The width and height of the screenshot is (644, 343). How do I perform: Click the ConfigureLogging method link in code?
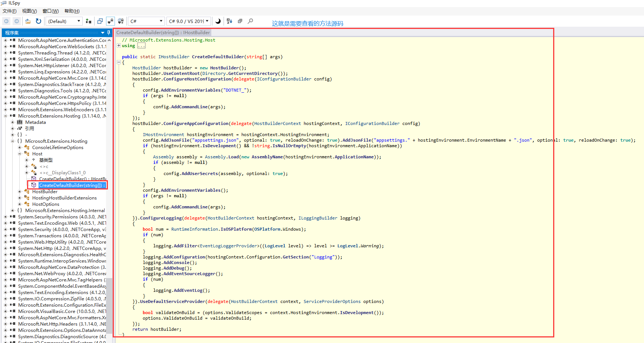tap(161, 218)
